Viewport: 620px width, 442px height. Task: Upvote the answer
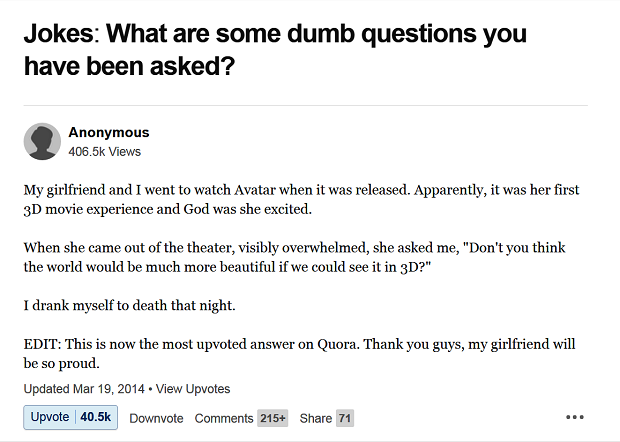coord(50,417)
